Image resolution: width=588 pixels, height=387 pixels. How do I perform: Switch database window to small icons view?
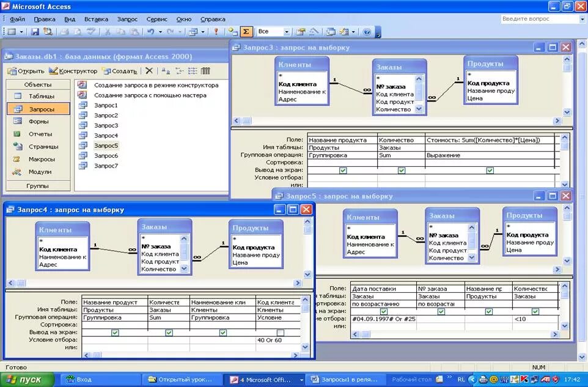[x=179, y=70]
